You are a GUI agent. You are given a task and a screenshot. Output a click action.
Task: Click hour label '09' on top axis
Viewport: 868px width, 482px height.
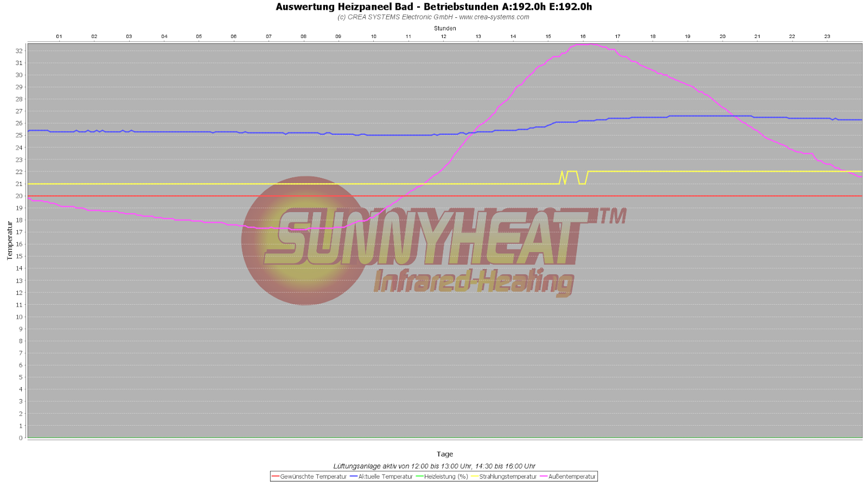pos(339,36)
